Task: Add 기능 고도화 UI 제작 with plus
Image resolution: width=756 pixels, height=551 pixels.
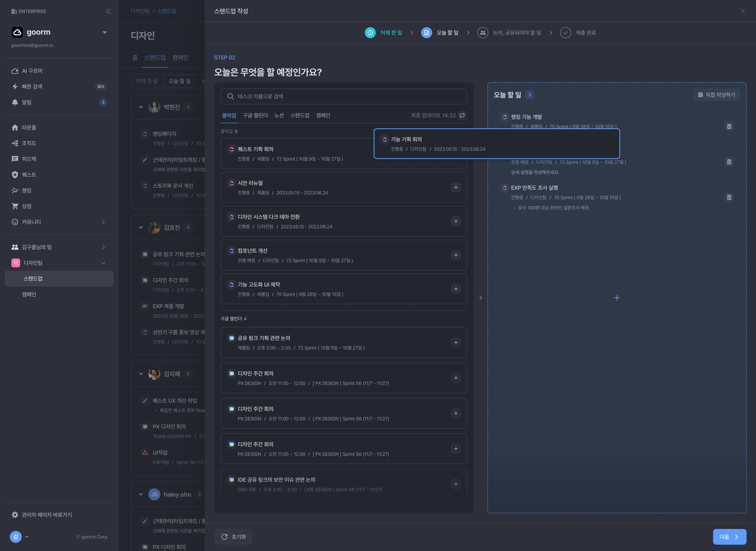Action: pyautogui.click(x=456, y=289)
